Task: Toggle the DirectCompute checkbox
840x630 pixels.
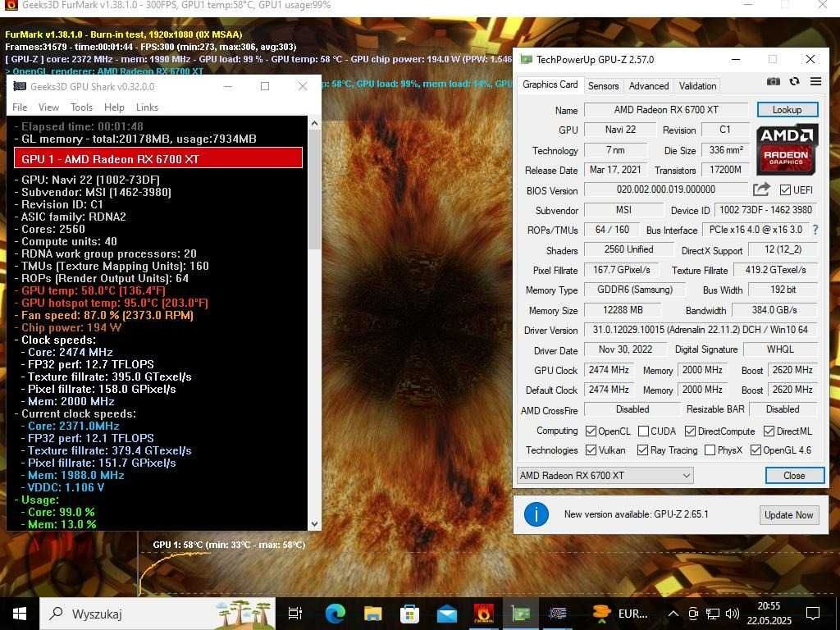Action: tap(690, 431)
